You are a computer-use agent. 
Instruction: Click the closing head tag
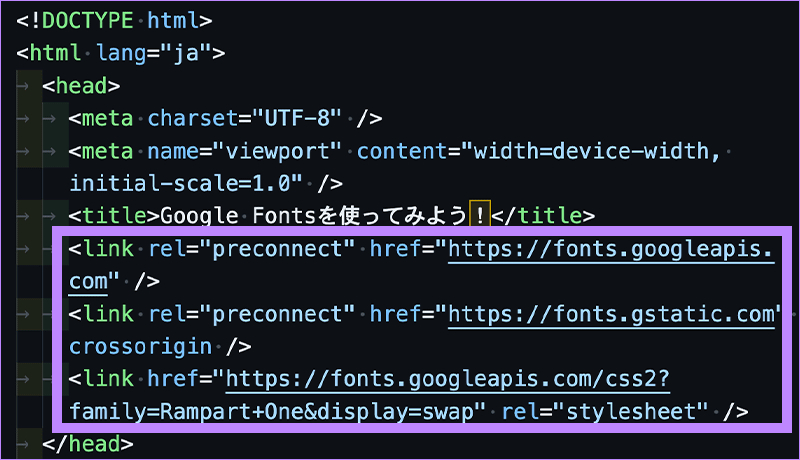[x=88, y=444]
